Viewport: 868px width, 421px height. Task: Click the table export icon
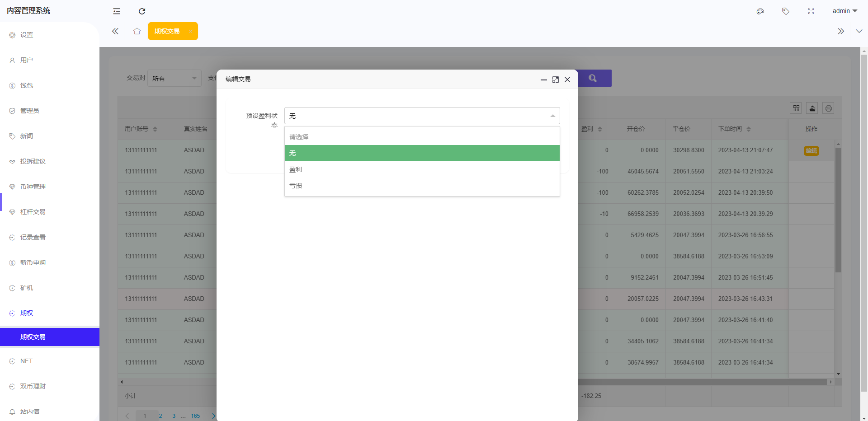click(x=812, y=108)
